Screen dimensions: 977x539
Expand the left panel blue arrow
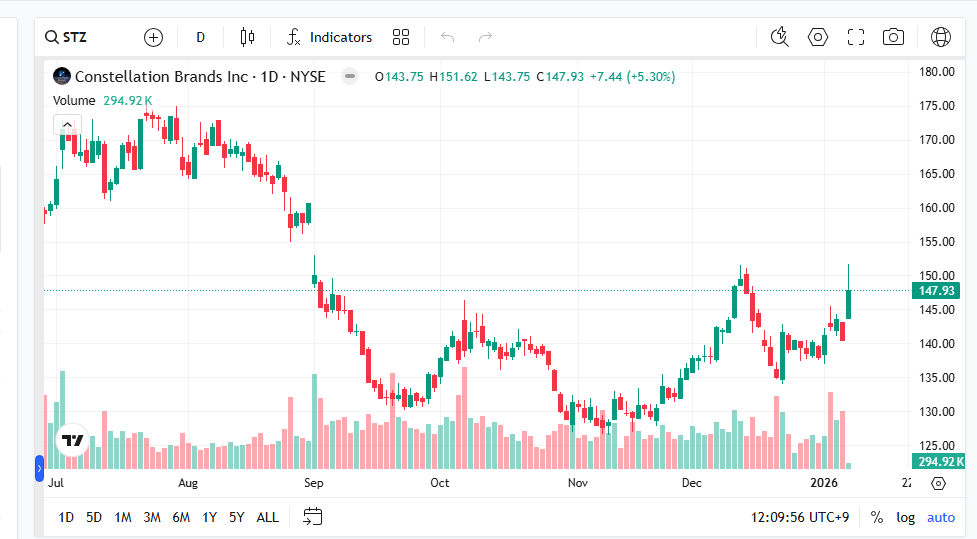[x=39, y=468]
